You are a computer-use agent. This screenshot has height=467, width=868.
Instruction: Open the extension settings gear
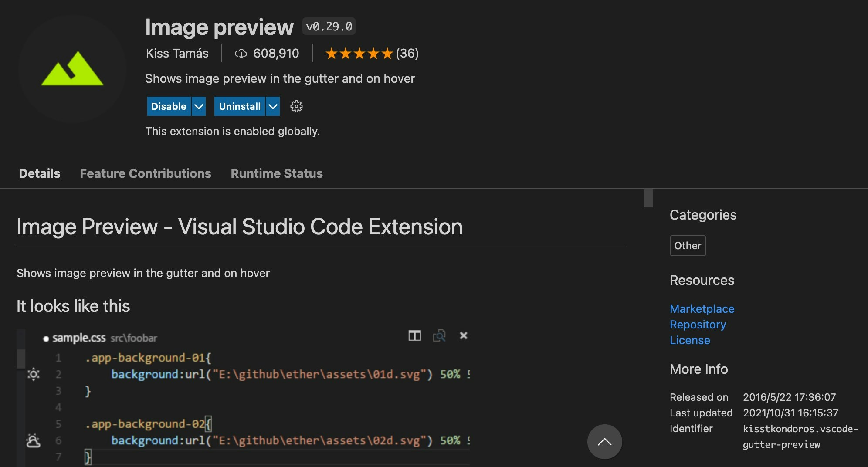(x=296, y=106)
